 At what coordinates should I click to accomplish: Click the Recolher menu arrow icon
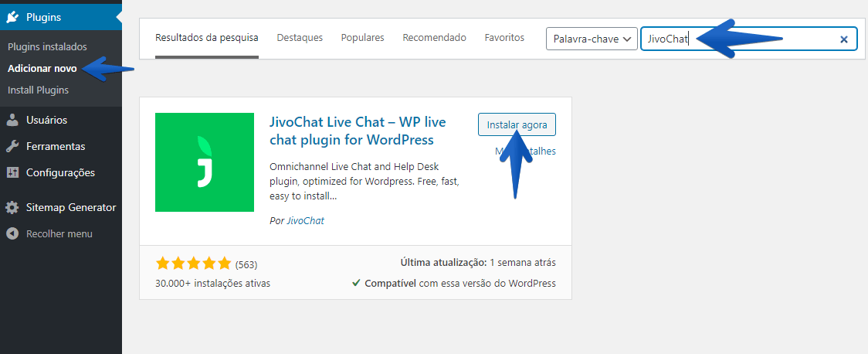pos(12,233)
